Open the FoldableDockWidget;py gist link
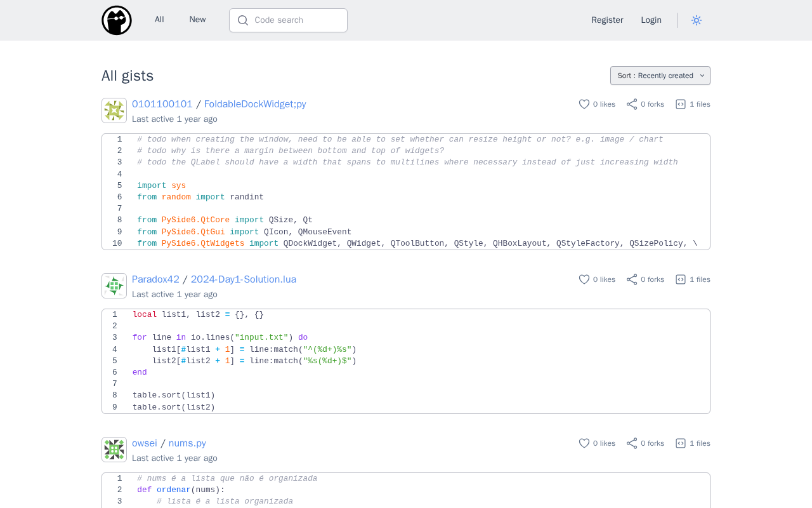 click(x=255, y=104)
